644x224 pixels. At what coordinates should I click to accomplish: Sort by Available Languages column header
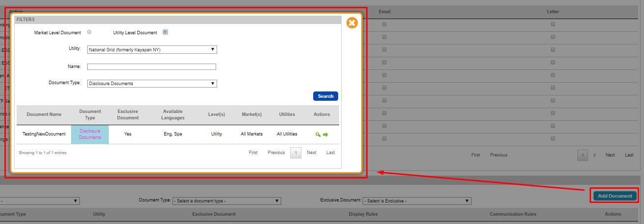coord(173,114)
